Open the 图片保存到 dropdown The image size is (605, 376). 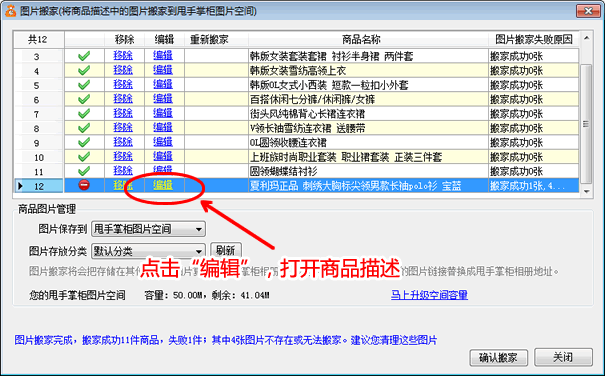tap(149, 229)
